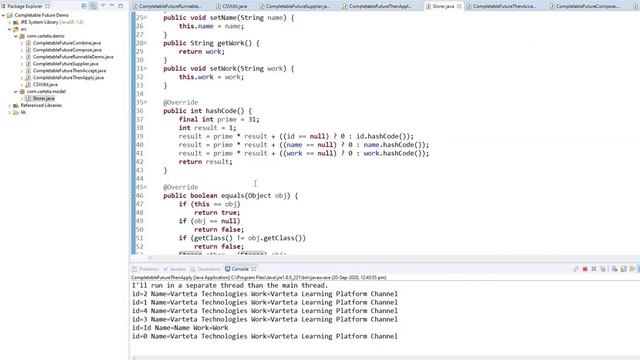Collapse the src folder node
Screen dimensions: 640x360
pyautogui.click(x=9, y=29)
